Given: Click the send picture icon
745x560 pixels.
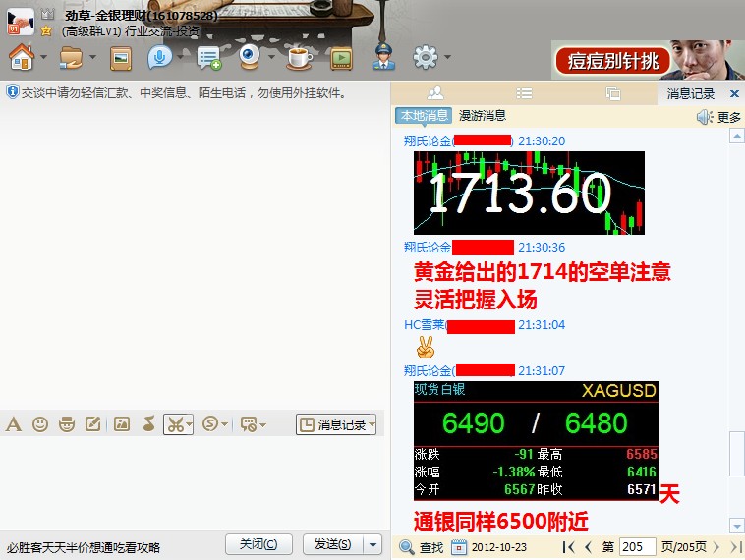Looking at the screenshot, I should click(122, 424).
